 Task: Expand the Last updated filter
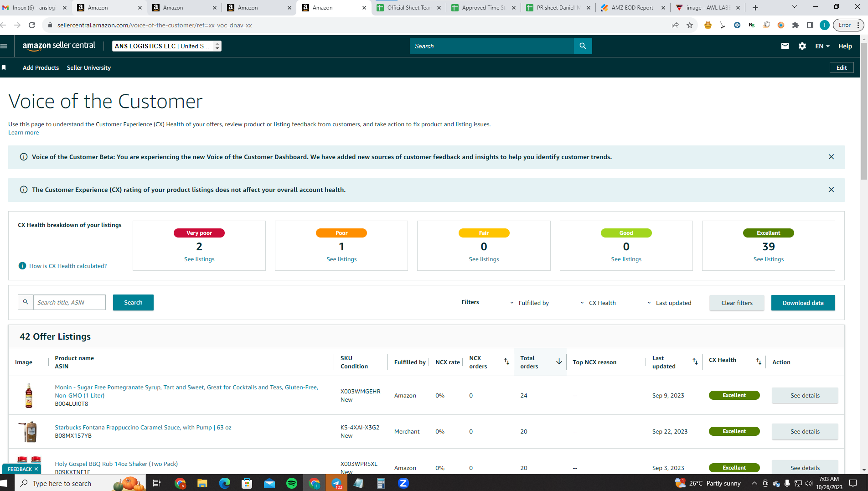pyautogui.click(x=669, y=303)
